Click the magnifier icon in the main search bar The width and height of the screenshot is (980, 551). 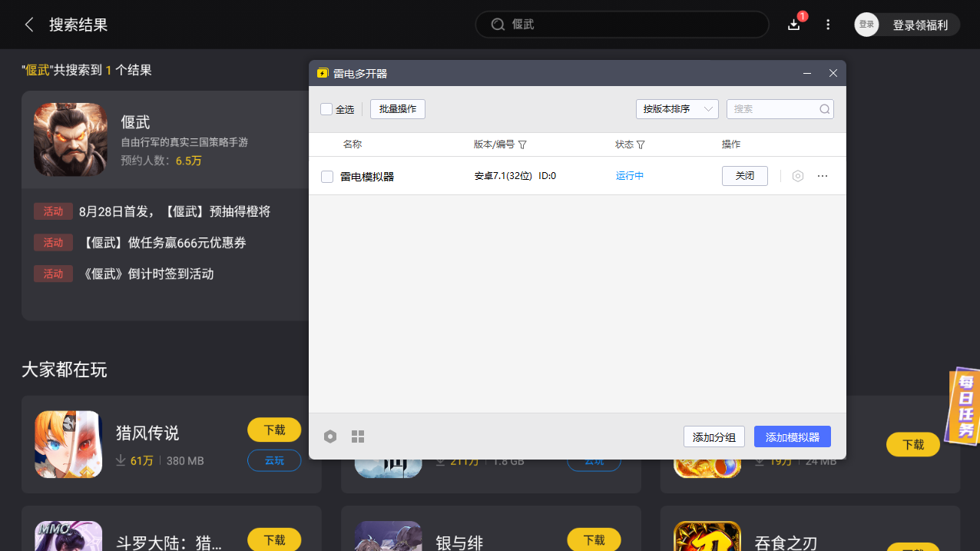point(497,24)
